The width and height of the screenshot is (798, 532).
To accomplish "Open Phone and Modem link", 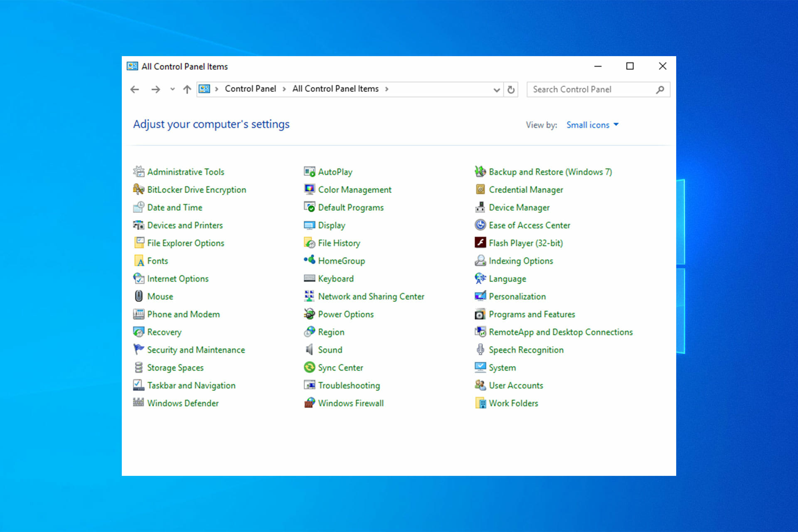I will [x=183, y=314].
